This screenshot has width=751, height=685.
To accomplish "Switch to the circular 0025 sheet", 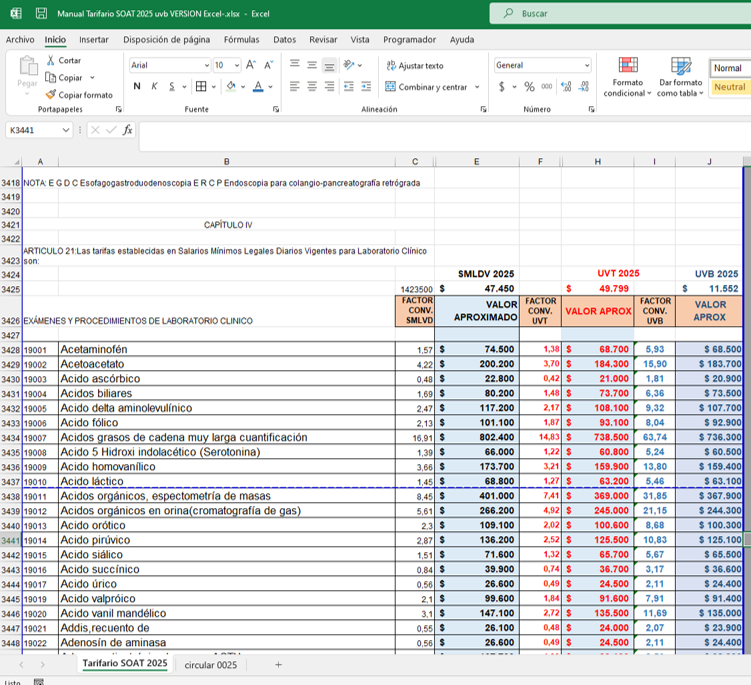I will 211,664.
